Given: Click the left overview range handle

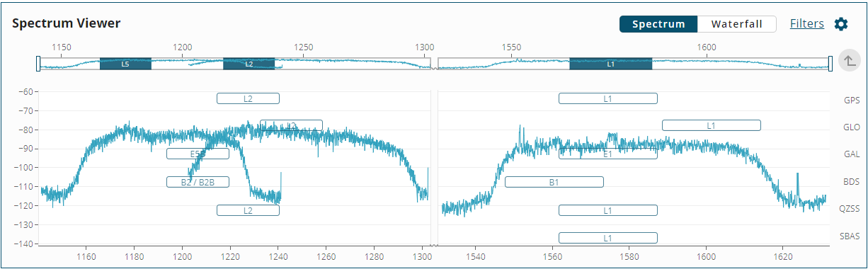Looking at the screenshot, I should click(38, 64).
